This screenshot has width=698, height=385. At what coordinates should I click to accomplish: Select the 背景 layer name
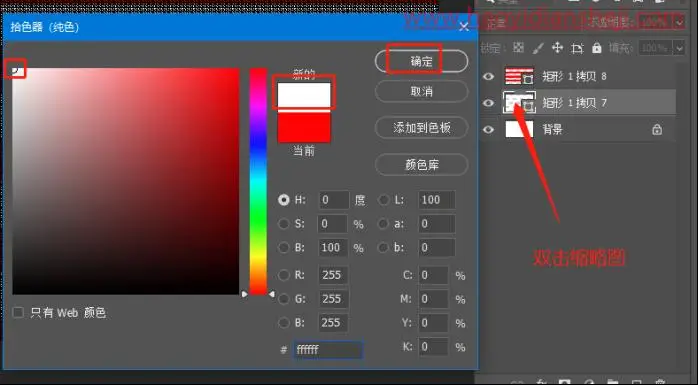coord(552,130)
